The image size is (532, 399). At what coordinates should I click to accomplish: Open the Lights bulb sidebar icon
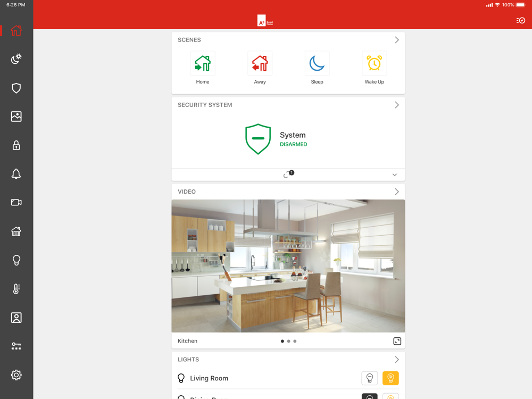tap(16, 260)
